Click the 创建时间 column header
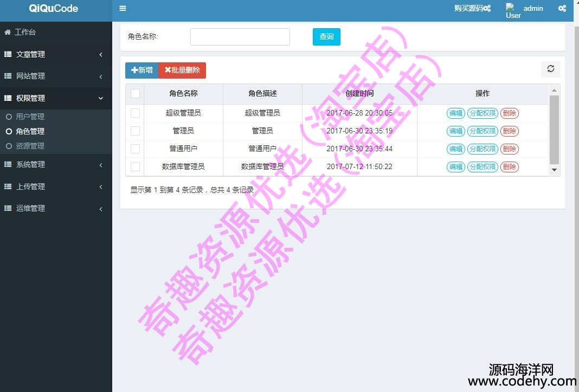 pos(359,93)
